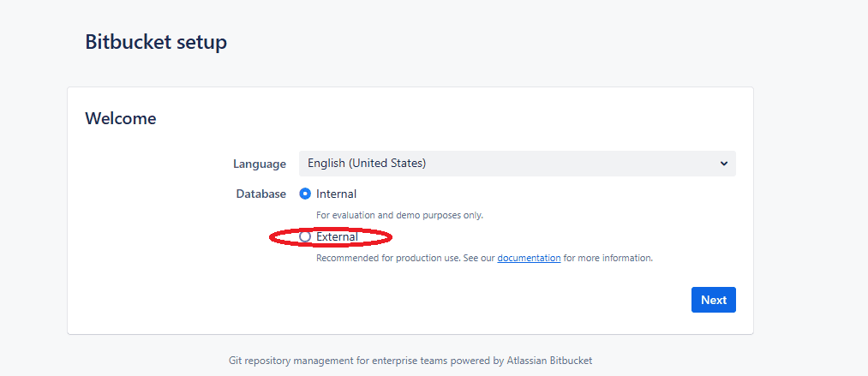
Task: Click the Welcome heading
Action: pos(121,119)
